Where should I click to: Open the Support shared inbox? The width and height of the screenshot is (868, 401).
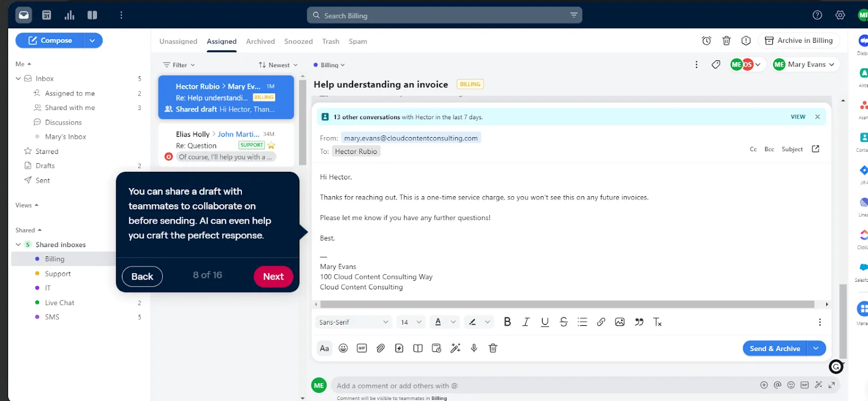point(58,274)
